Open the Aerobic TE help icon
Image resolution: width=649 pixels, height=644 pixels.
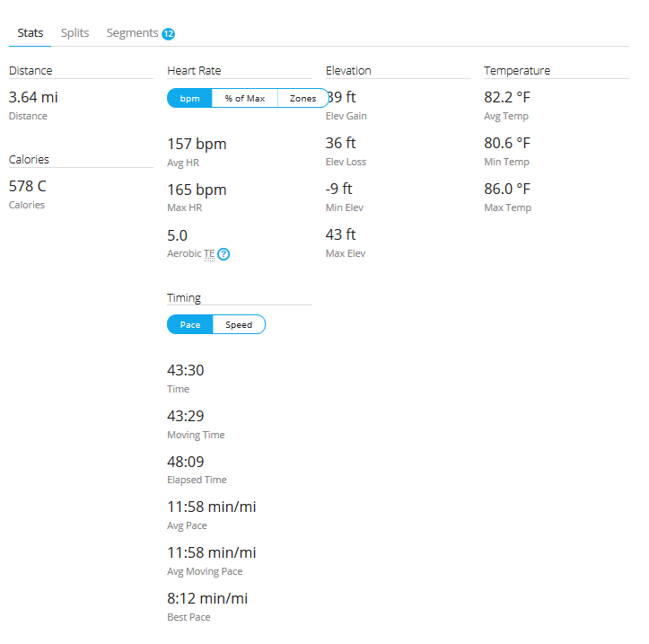224,254
